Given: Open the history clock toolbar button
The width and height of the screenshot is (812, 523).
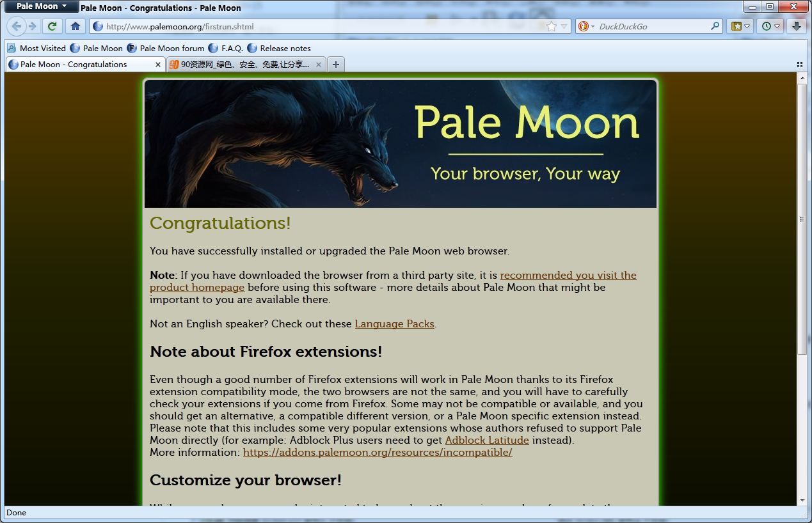Looking at the screenshot, I should click(770, 26).
